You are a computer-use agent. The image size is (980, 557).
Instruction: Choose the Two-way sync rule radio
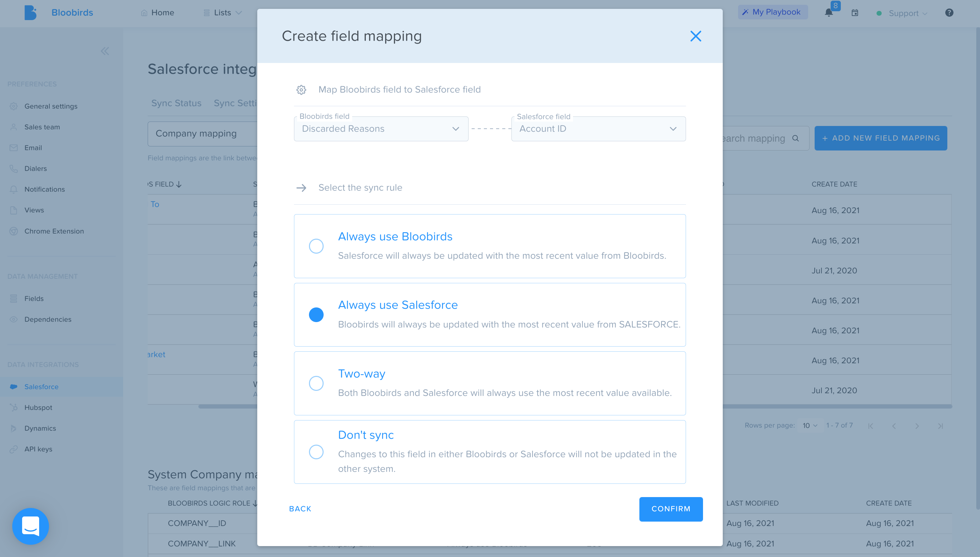316,383
